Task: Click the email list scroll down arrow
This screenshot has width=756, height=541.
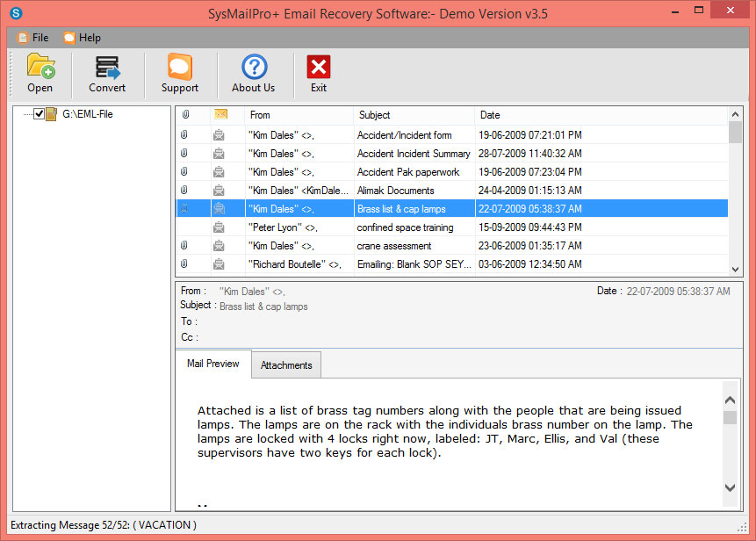Action: [x=735, y=269]
